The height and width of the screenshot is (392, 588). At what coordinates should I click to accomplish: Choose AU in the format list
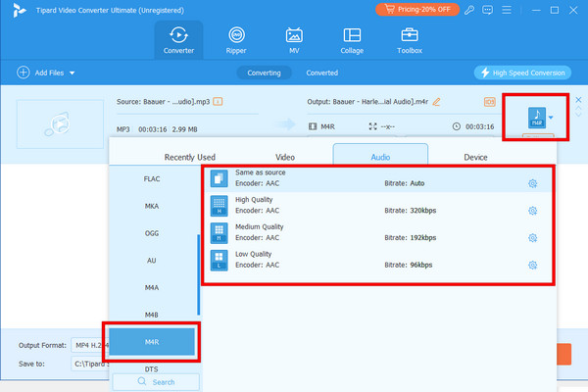(x=152, y=261)
